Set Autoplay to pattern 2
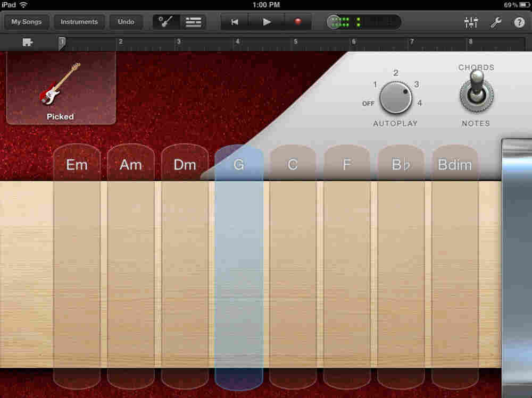532x398 pixels. coord(396,73)
